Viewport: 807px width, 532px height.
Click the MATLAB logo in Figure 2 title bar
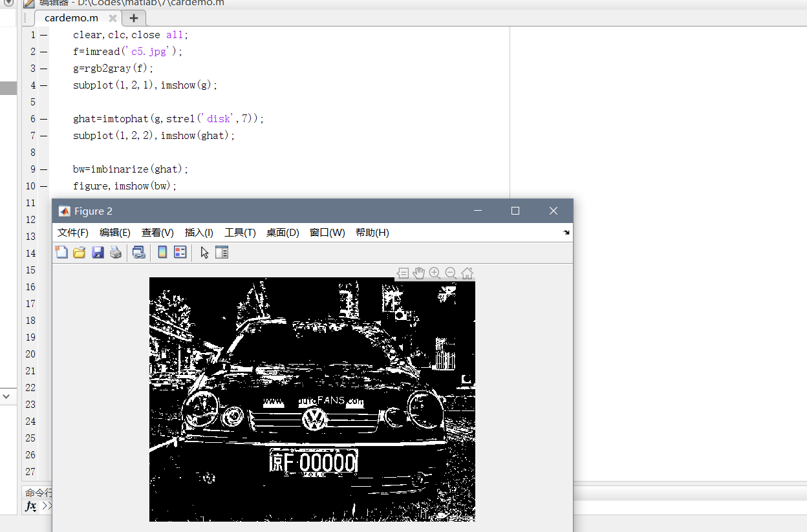(65, 211)
